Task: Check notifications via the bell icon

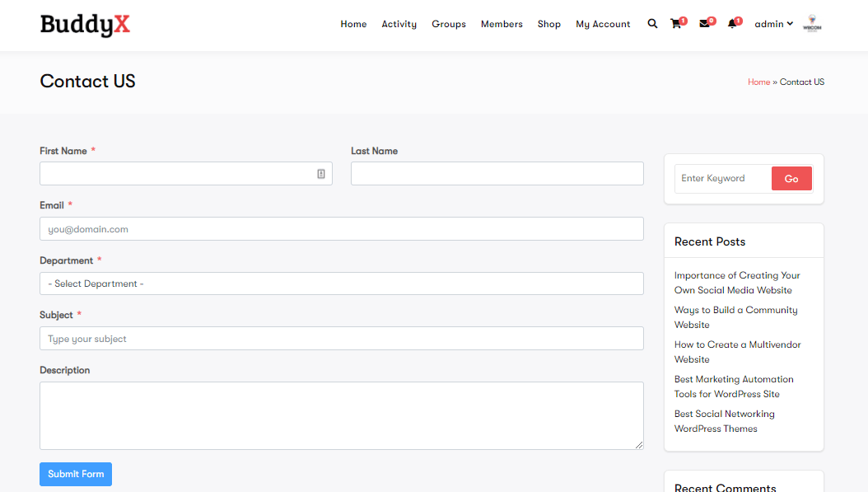Action: (731, 24)
